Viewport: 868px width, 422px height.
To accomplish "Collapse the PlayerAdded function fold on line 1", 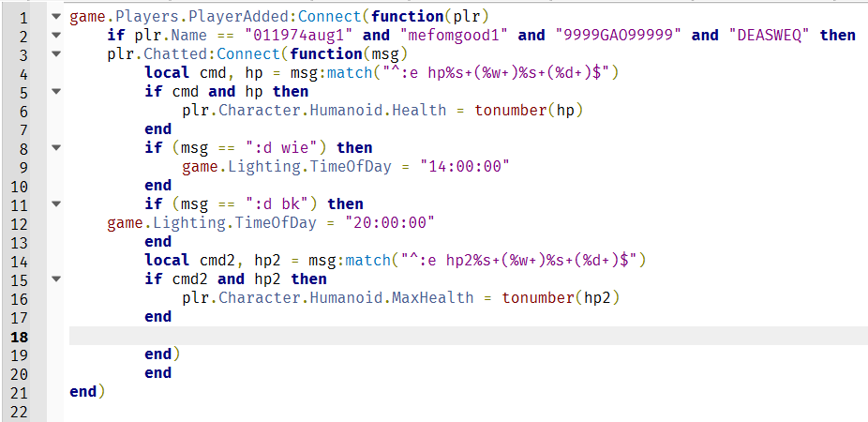I will (55, 17).
